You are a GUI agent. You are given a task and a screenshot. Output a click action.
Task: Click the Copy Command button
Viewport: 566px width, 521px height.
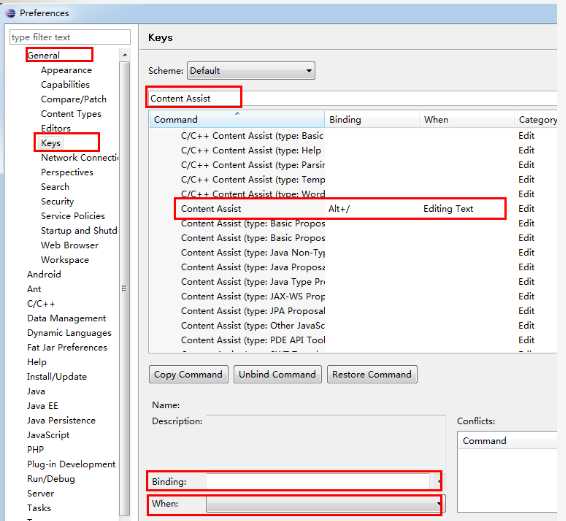click(188, 374)
